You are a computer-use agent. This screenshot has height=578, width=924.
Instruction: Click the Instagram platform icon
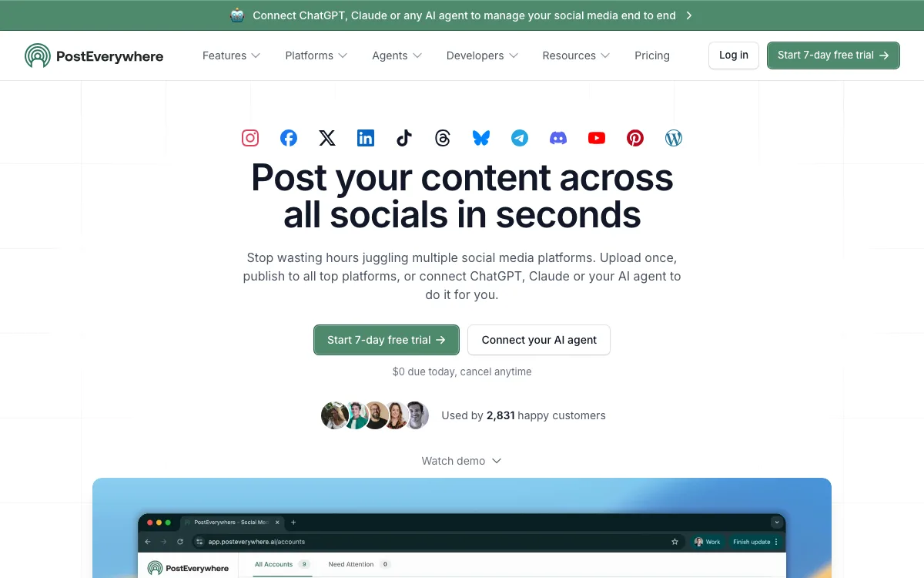click(250, 138)
